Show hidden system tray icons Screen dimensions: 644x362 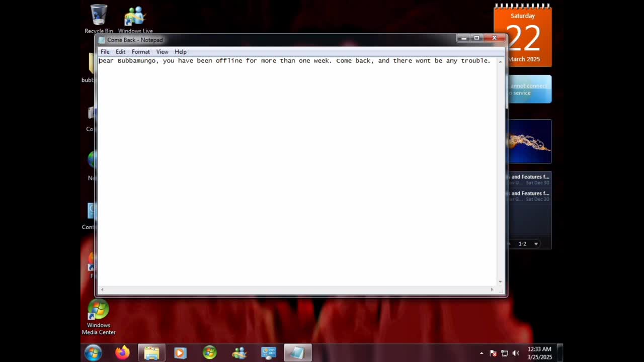[481, 353]
